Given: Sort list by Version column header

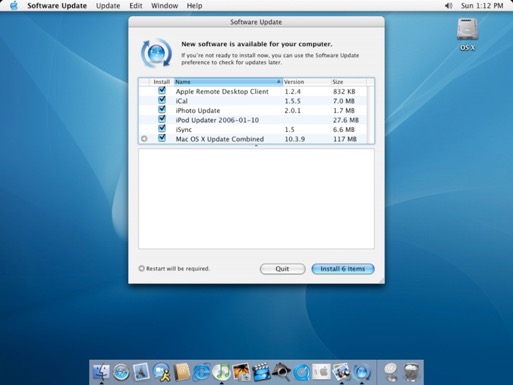Looking at the screenshot, I should pos(307,82).
